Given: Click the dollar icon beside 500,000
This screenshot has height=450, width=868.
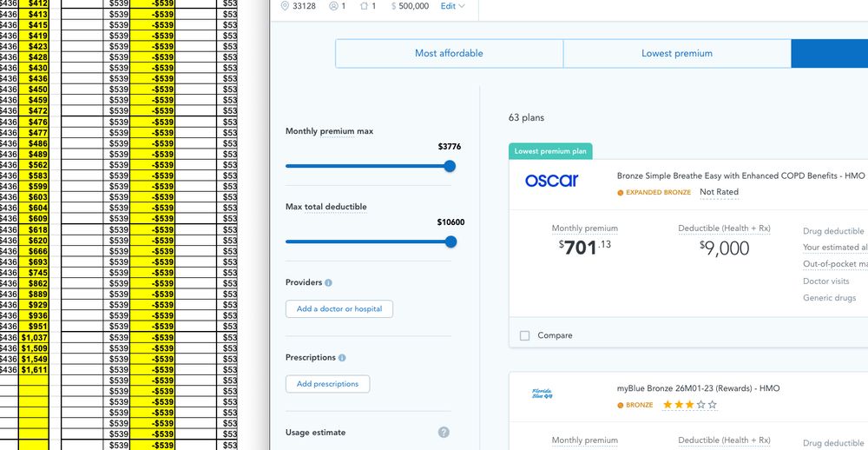Looking at the screenshot, I should point(393,6).
